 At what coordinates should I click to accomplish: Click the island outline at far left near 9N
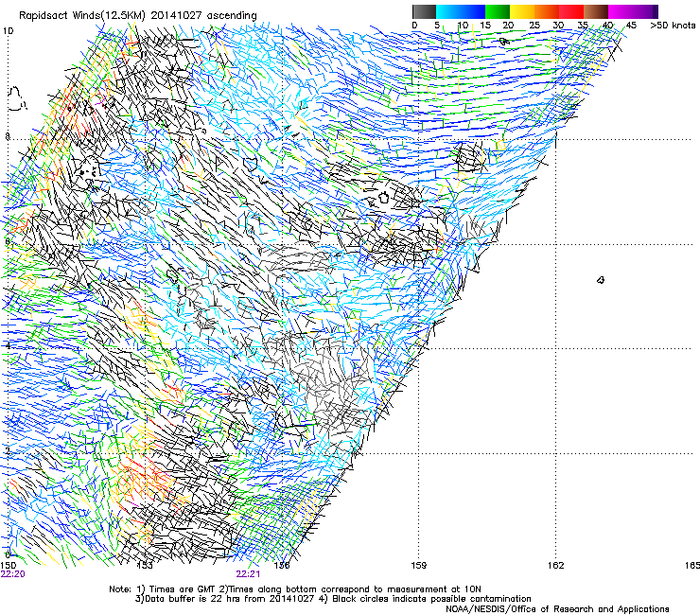point(16,99)
